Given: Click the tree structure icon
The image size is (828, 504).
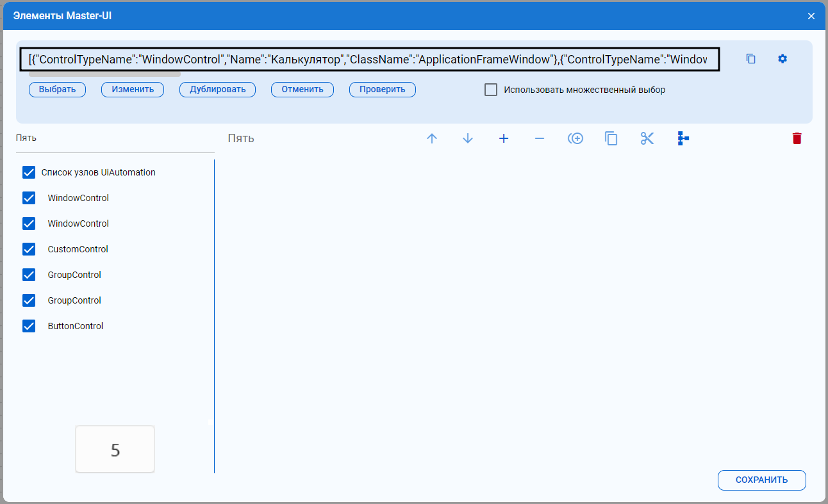Looking at the screenshot, I should (x=683, y=138).
